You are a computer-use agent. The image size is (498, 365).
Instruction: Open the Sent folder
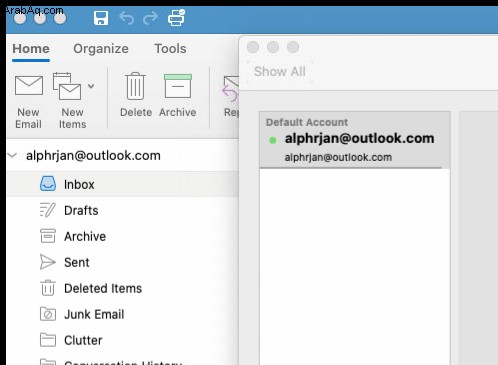click(x=123, y=262)
